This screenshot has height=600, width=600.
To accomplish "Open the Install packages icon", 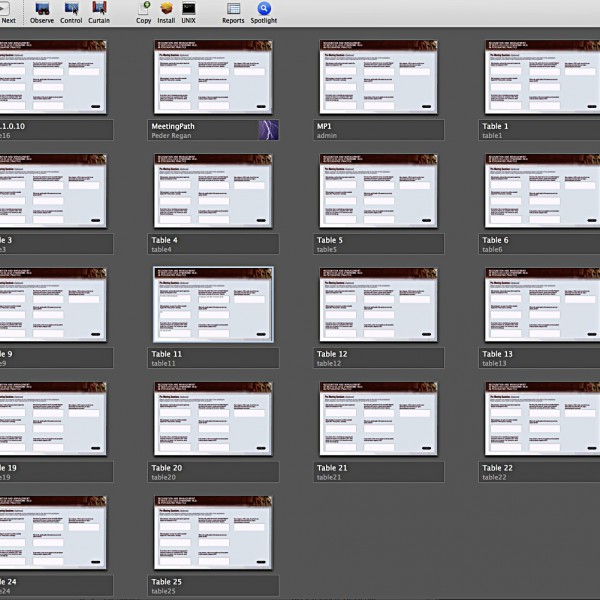I will [x=166, y=8].
